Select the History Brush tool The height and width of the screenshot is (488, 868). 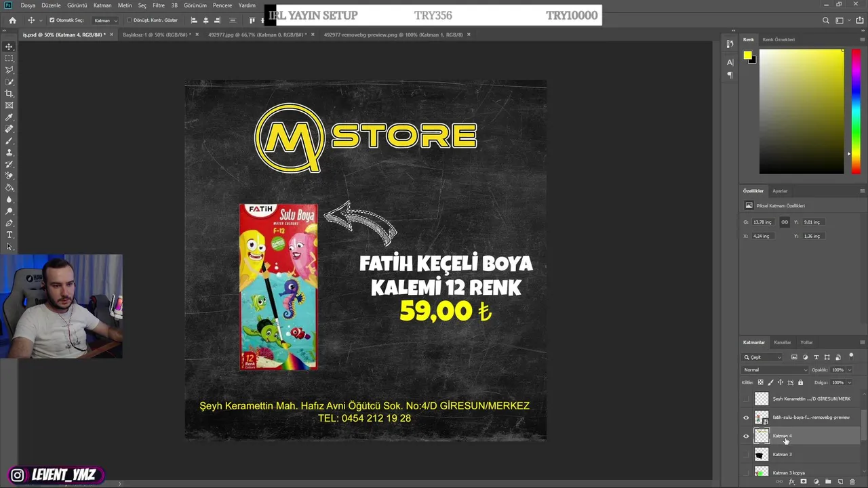pyautogui.click(x=9, y=164)
